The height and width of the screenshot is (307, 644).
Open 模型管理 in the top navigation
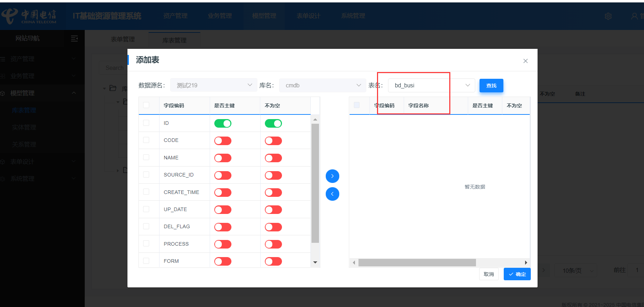click(264, 16)
